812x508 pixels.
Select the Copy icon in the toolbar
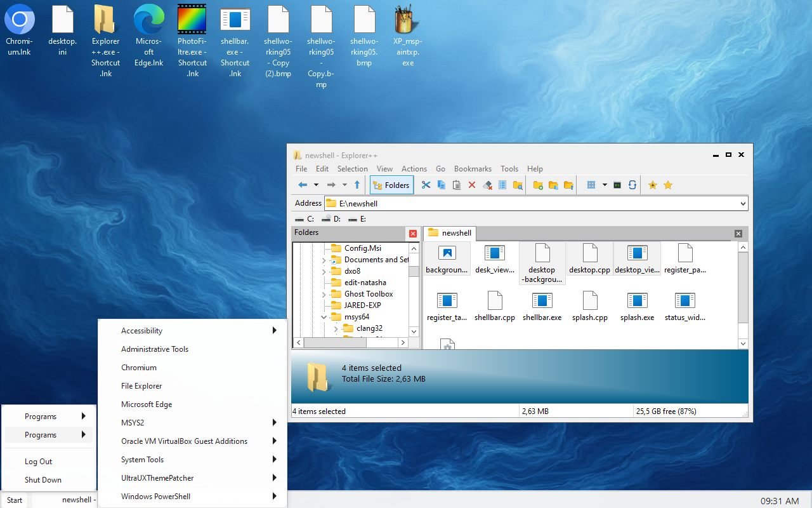click(442, 185)
